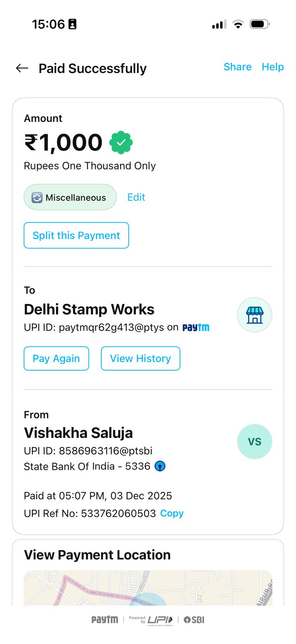Screen dimensions: 296x644
Task: Open the Help link
Action: click(x=273, y=67)
